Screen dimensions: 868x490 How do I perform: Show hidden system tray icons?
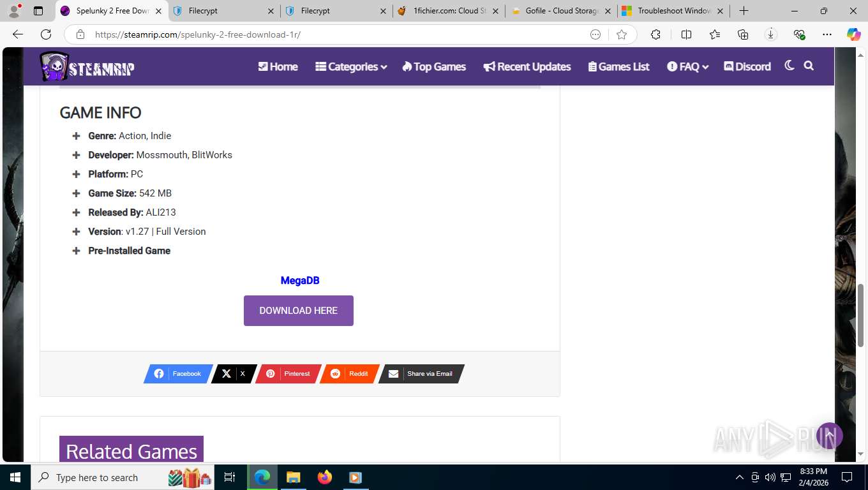740,477
